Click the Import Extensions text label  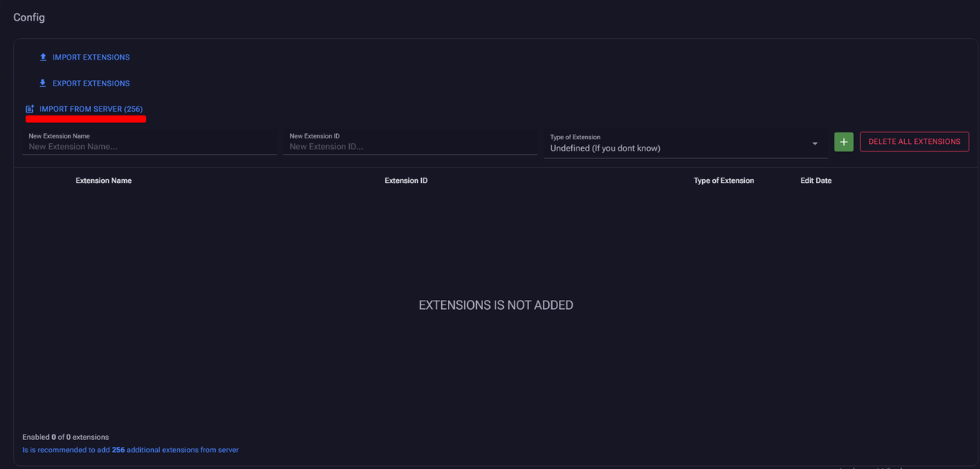click(91, 57)
